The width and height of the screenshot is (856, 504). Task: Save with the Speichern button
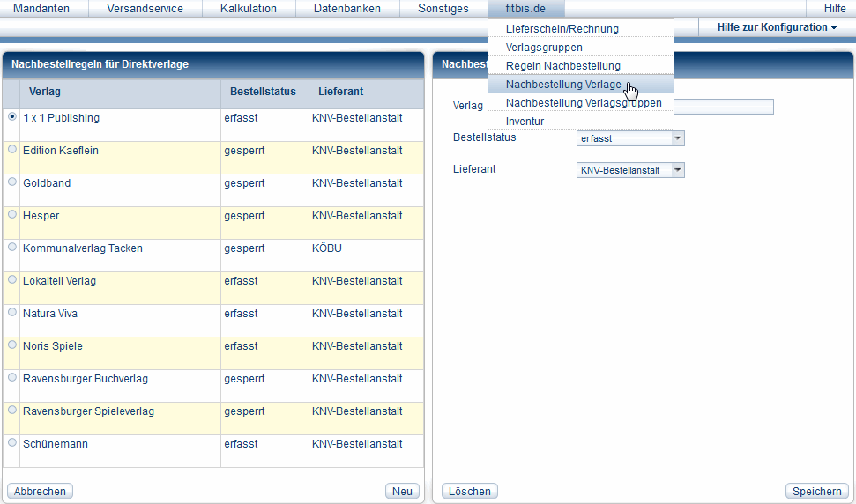click(x=816, y=491)
